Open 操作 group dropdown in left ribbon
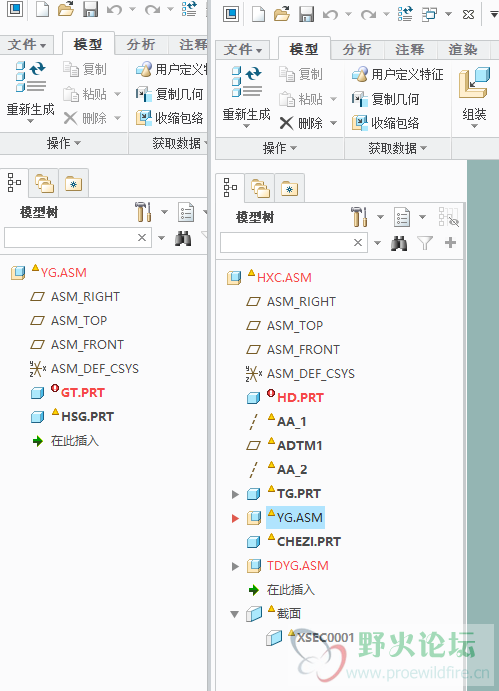The width and height of the screenshot is (499, 691). coord(64,143)
